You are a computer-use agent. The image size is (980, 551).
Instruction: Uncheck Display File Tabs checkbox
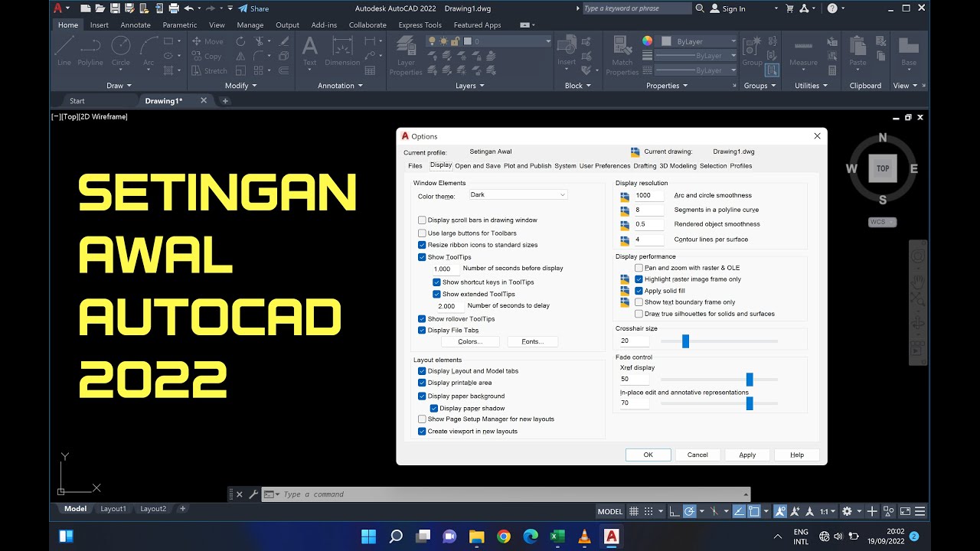tap(422, 331)
